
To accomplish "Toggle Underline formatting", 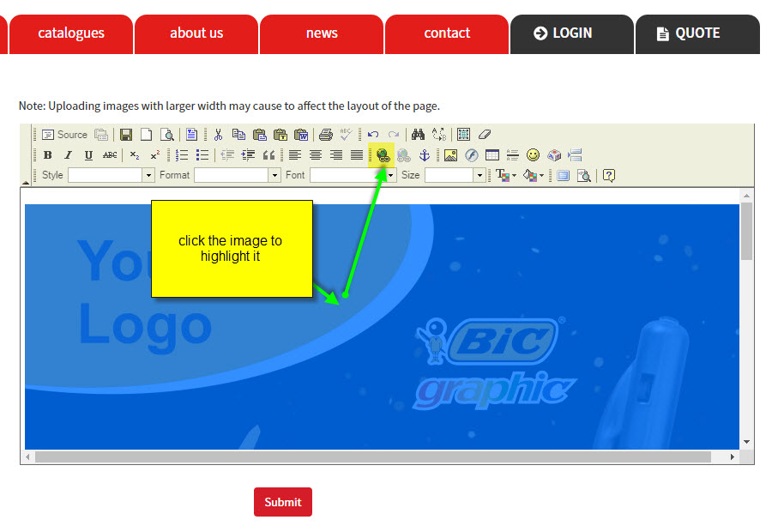I will coord(89,155).
